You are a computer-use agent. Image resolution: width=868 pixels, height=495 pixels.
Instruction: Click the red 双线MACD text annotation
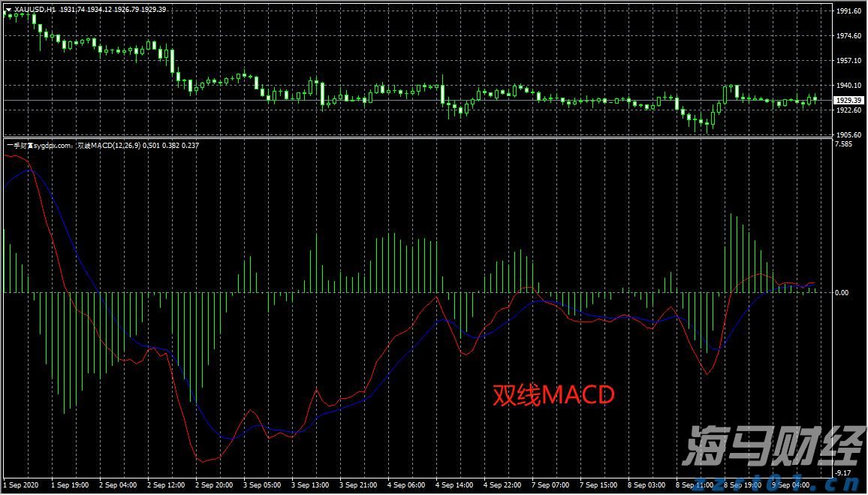pyautogui.click(x=553, y=395)
